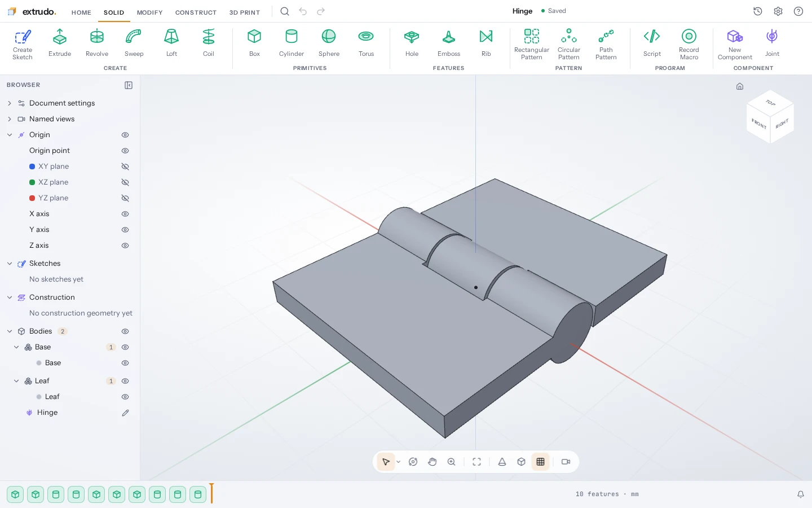The width and height of the screenshot is (812, 508).
Task: Add a Torus primitive
Action: 366,44
